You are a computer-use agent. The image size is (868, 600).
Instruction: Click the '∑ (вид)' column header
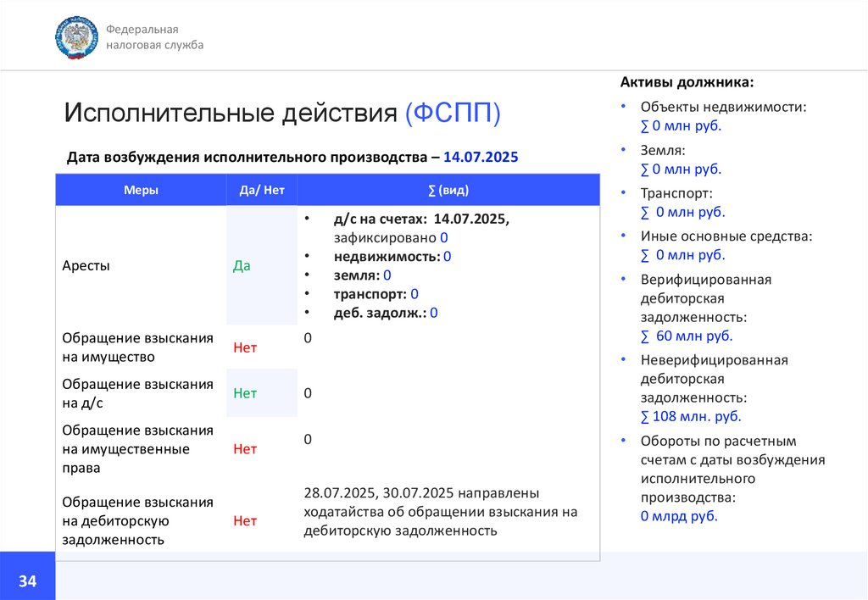click(x=448, y=190)
